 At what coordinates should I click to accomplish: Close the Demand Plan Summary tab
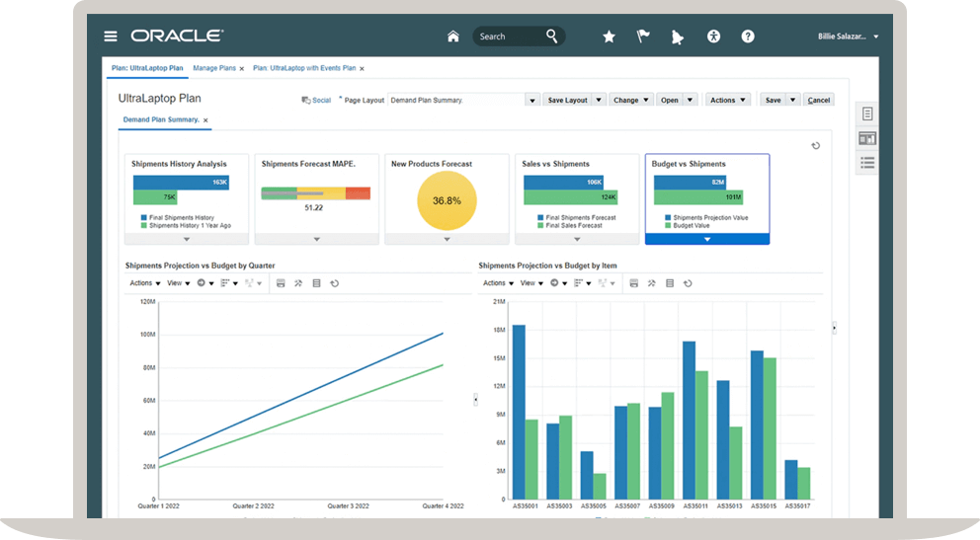(x=205, y=119)
